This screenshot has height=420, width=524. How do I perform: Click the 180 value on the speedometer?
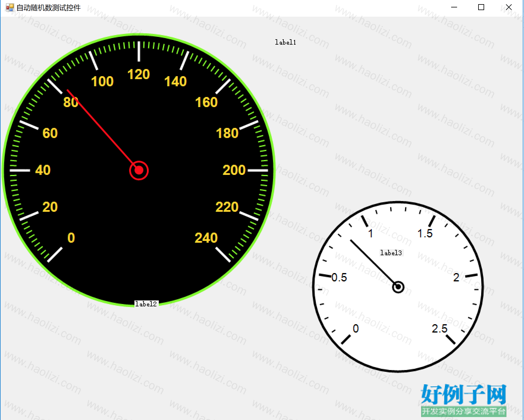point(227,133)
